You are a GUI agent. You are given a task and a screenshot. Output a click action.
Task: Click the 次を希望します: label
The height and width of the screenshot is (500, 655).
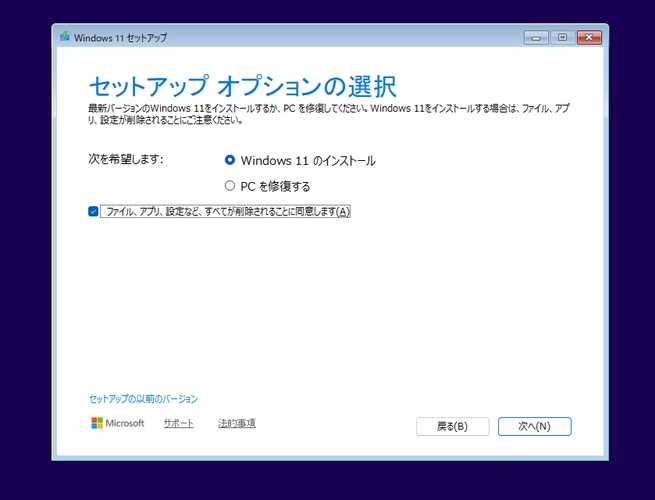coord(126,159)
